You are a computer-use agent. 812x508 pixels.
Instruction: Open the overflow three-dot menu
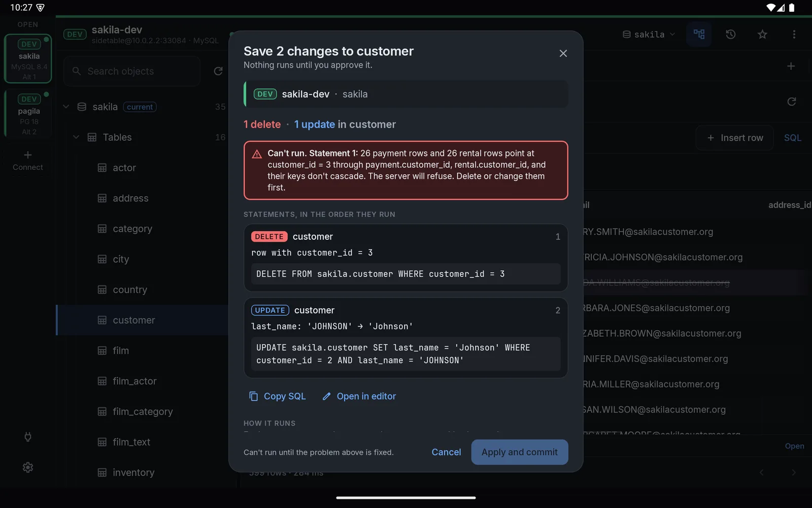(x=794, y=35)
